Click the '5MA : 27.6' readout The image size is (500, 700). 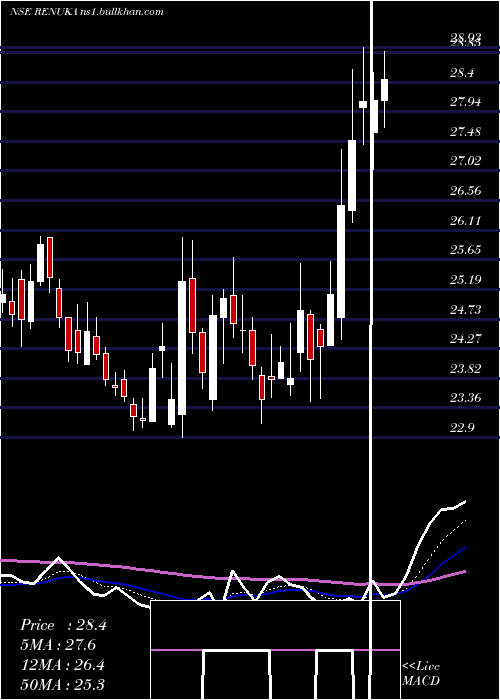(58, 645)
